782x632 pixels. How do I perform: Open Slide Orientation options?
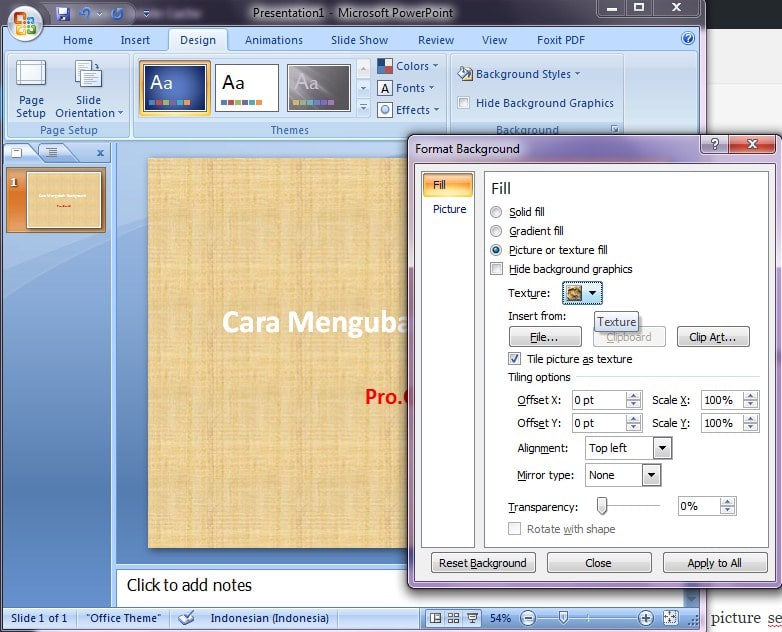[89, 89]
